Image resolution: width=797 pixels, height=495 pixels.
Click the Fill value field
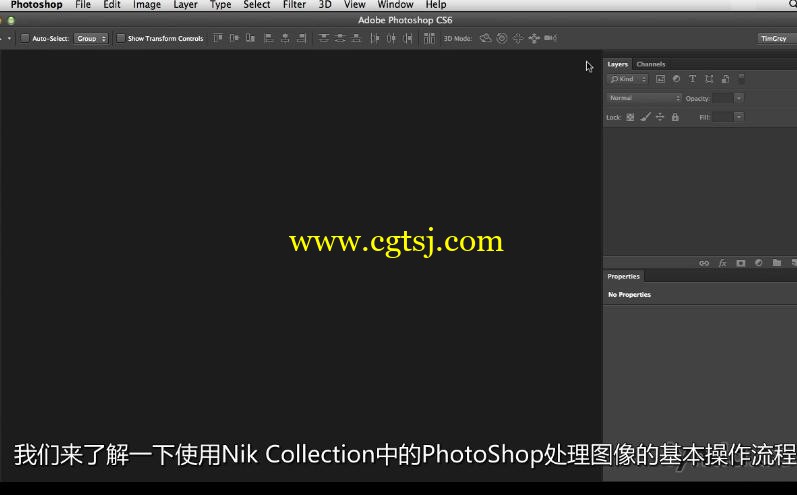point(722,117)
